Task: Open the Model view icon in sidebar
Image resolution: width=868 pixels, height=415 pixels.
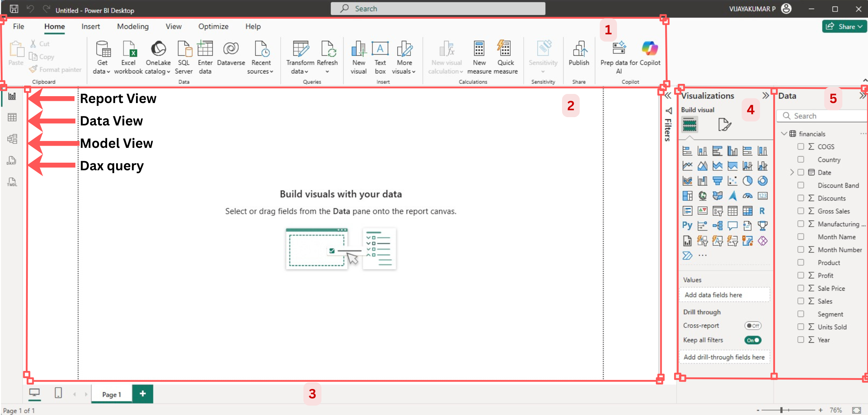Action: [x=12, y=139]
